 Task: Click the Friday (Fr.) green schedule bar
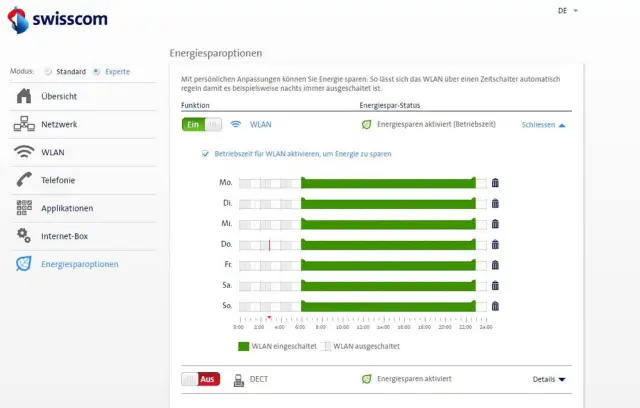[x=389, y=265]
